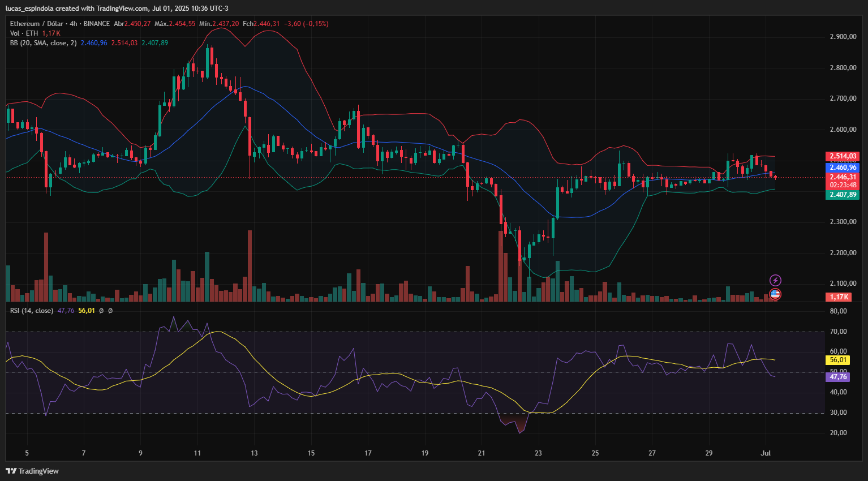Viewport: 868px width, 481px height.
Task: Click the US flag economic event icon
Action: pyautogui.click(x=775, y=294)
